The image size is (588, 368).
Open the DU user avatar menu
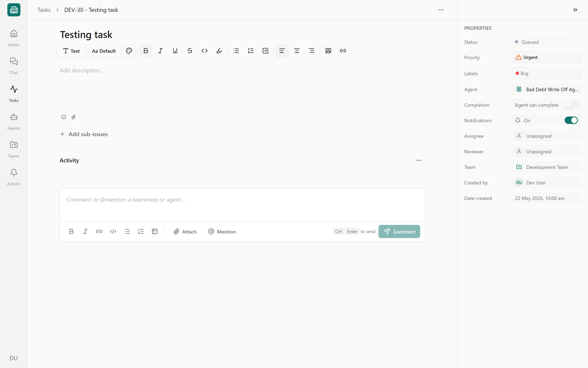pyautogui.click(x=14, y=358)
